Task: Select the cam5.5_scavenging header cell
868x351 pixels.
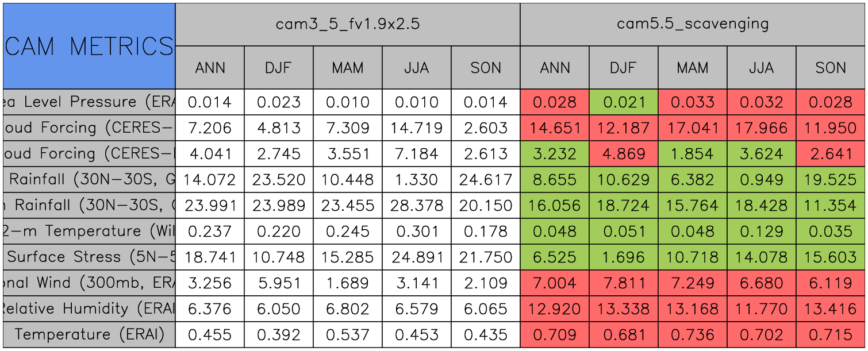Action: [692, 24]
